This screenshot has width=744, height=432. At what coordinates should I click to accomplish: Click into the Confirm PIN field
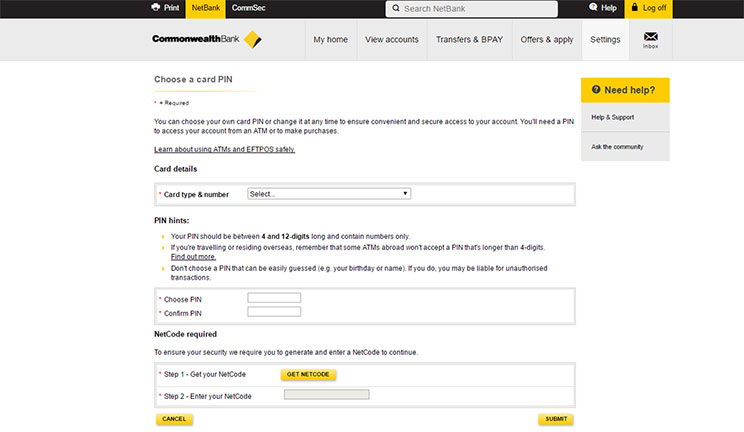pyautogui.click(x=274, y=312)
